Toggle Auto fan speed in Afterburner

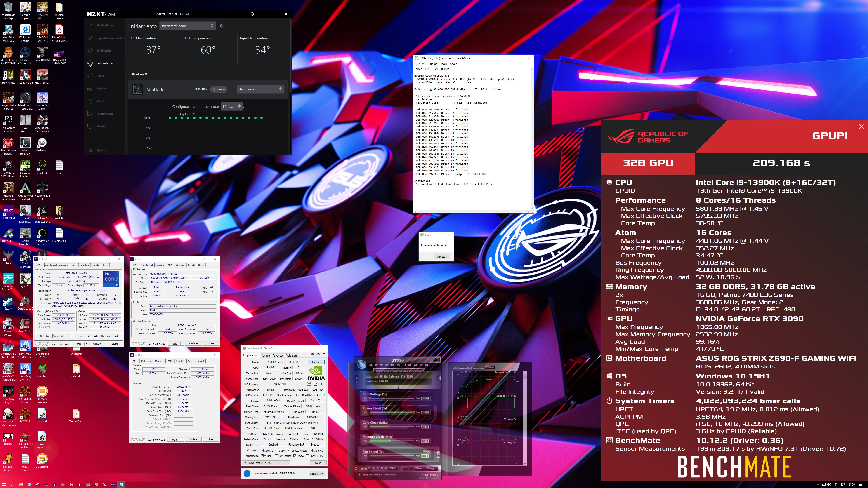[427, 452]
